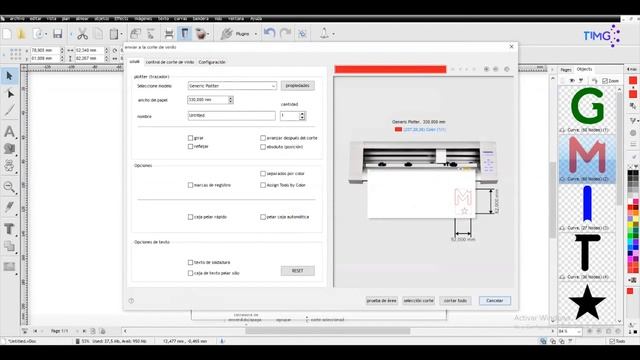Click the selección corte button
The image size is (640, 360).
coord(418,301)
